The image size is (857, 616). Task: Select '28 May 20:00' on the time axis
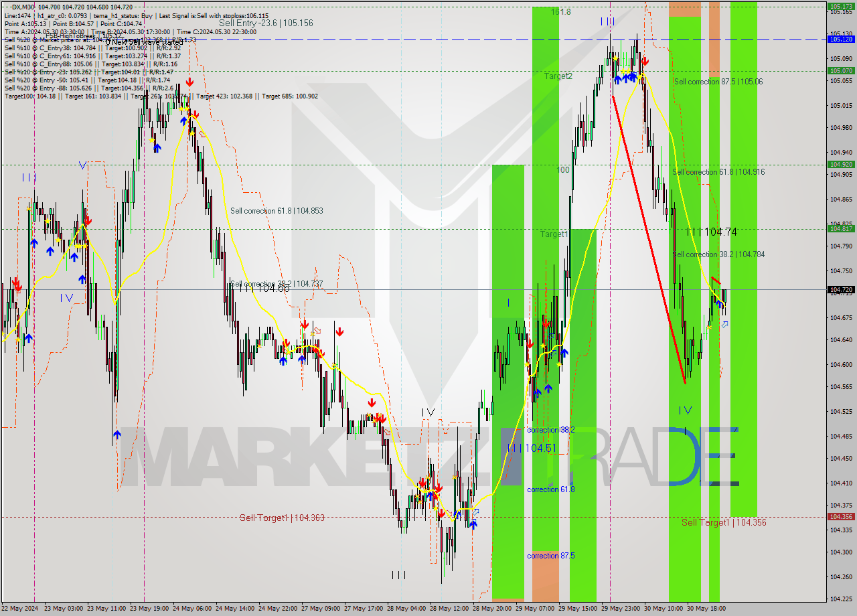[x=492, y=609]
